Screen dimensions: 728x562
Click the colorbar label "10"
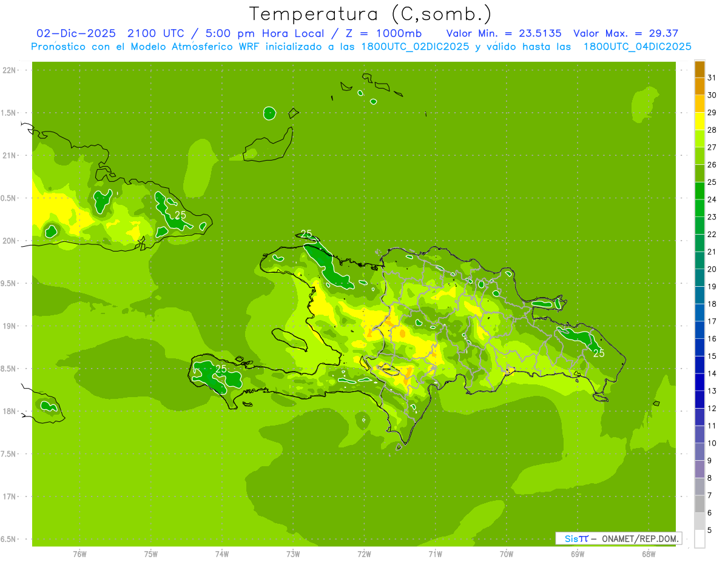pos(712,443)
